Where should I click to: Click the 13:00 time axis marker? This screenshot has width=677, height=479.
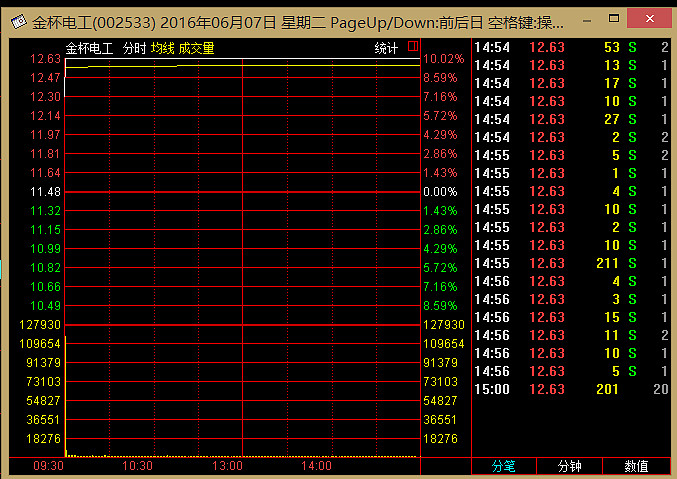tap(227, 466)
